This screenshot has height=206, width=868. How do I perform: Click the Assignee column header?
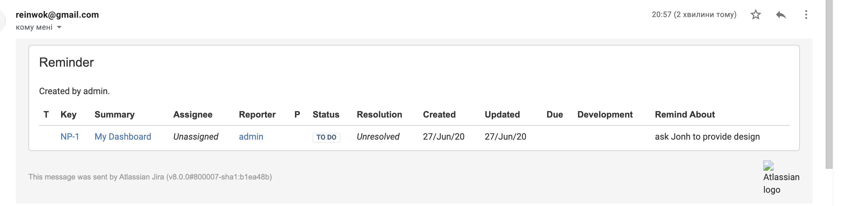tap(193, 114)
